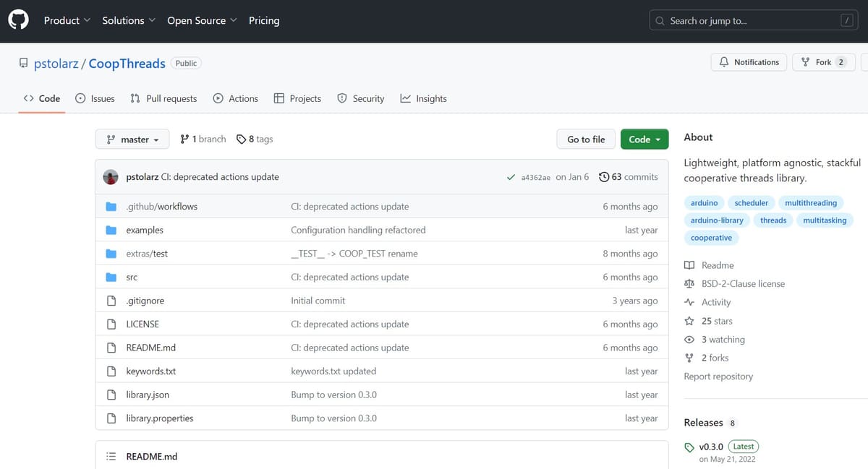Viewport: 868px width, 469px height.
Task: Click the src folder icon
Action: point(111,277)
